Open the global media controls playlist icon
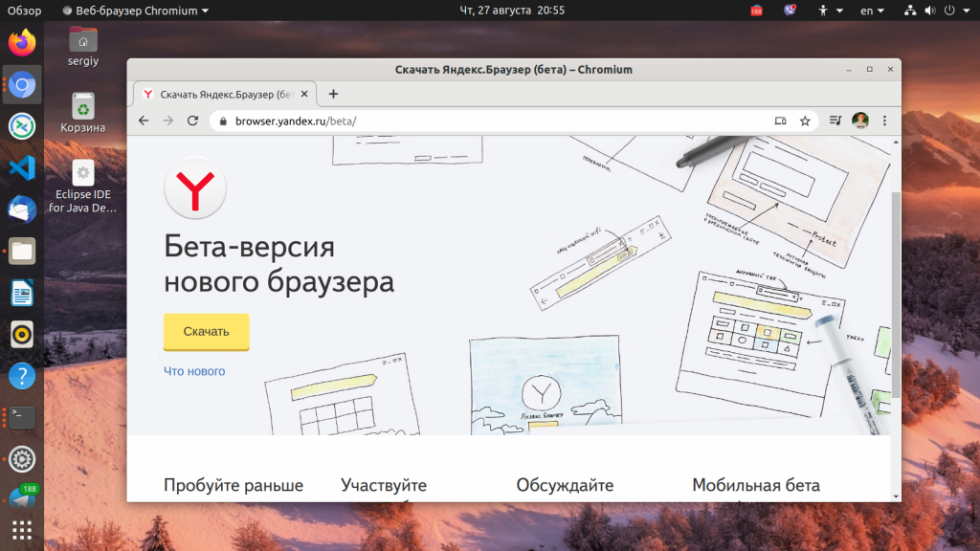980x551 pixels. point(833,121)
